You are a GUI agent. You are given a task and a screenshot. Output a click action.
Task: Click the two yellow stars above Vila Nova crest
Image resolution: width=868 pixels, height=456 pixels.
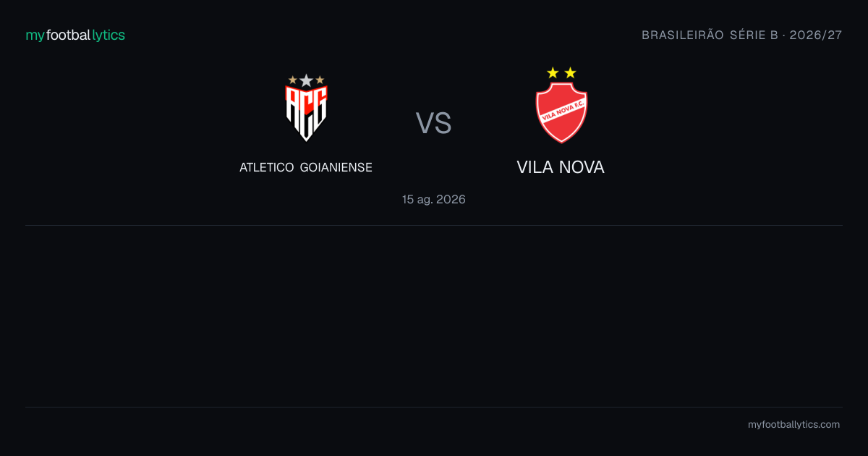click(x=561, y=72)
